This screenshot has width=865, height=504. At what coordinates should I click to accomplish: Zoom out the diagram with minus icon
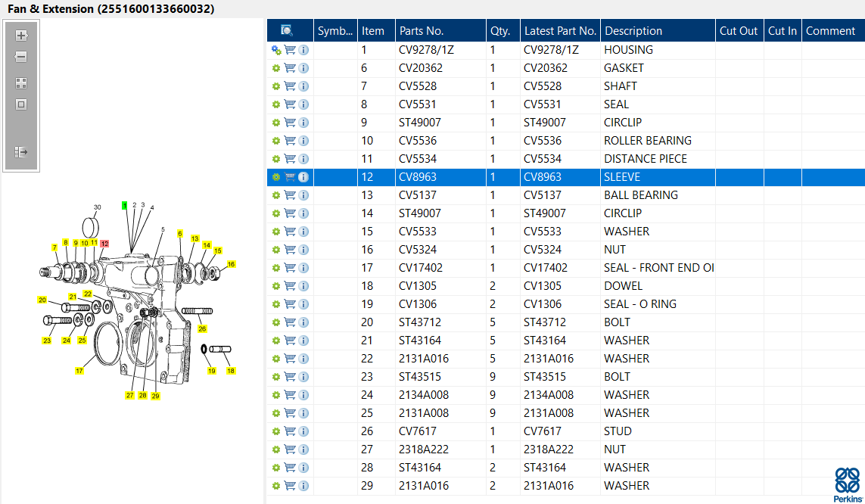click(21, 57)
